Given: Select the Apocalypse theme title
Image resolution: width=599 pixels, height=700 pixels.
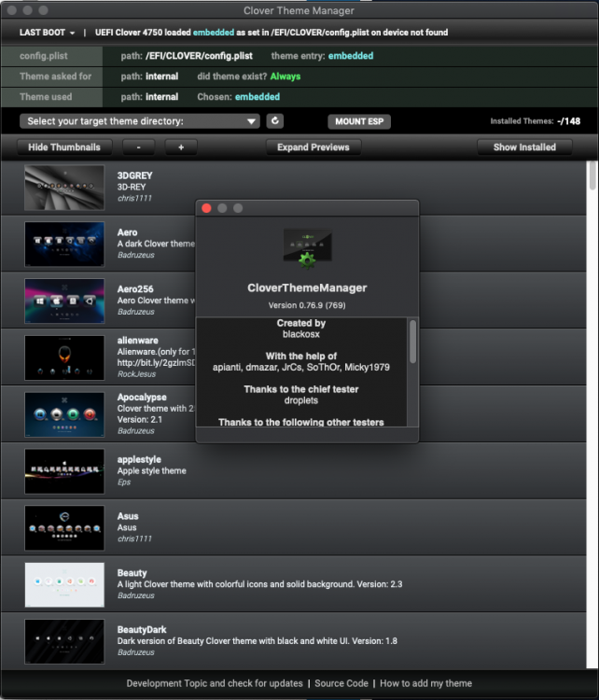Looking at the screenshot, I should click(142, 397).
